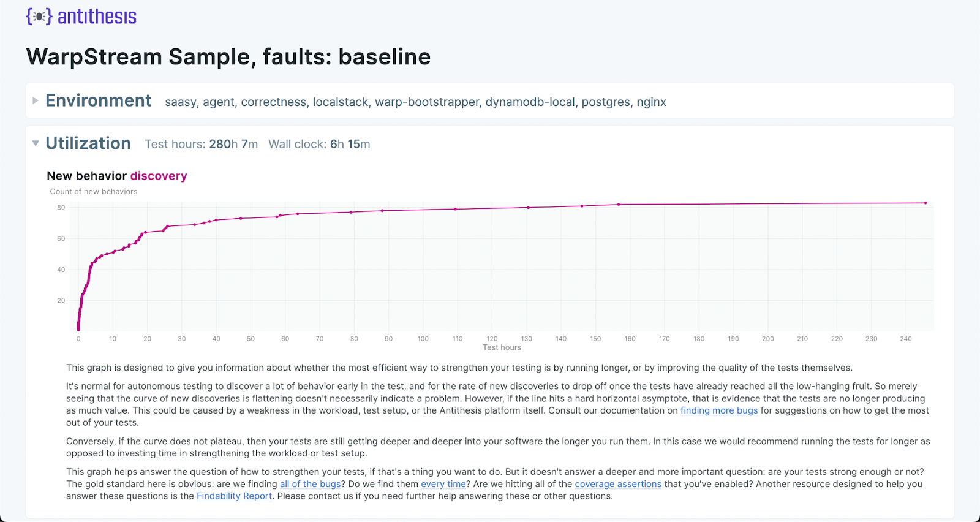Viewport: 980px width, 522px height.
Task: Open the "every time" link
Action: pyautogui.click(x=443, y=484)
